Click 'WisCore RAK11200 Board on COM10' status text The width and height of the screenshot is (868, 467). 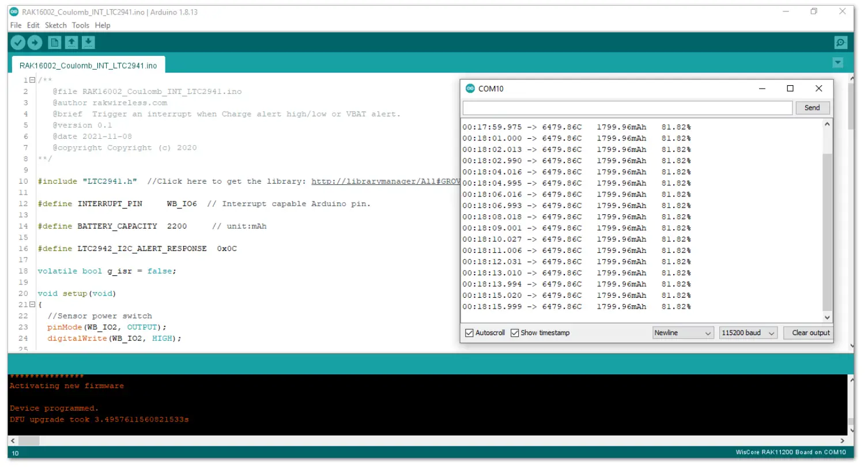[791, 453]
